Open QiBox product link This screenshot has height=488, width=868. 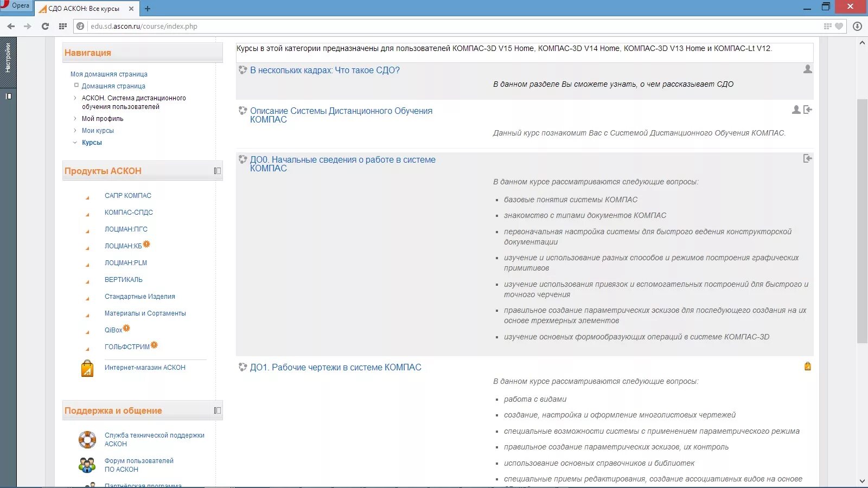113,330
